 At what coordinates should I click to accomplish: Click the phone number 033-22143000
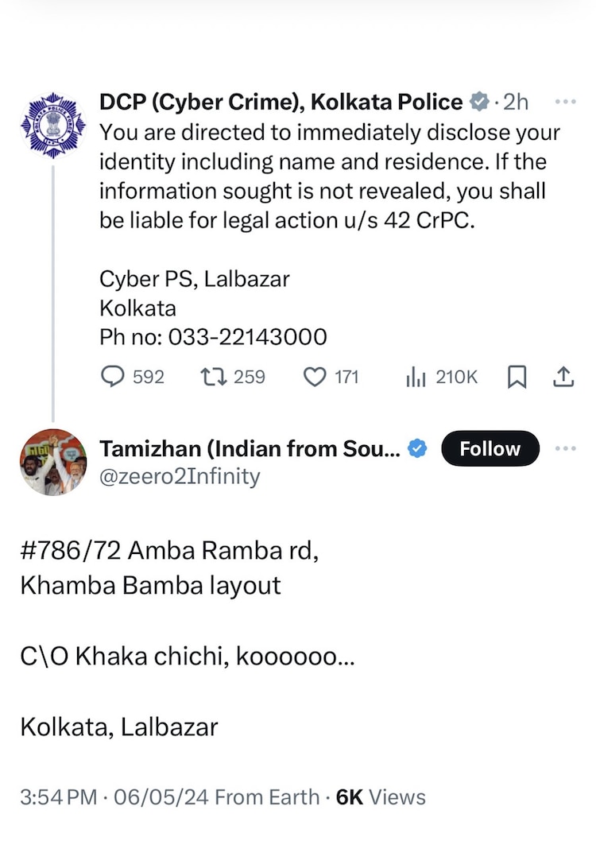tap(246, 337)
